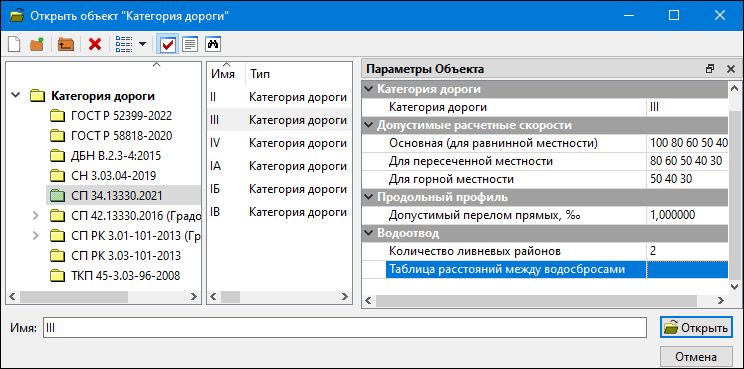The width and height of the screenshot is (744, 369).
Task: Select СП РК 3.01-101-2013 folder
Action: (x=136, y=236)
